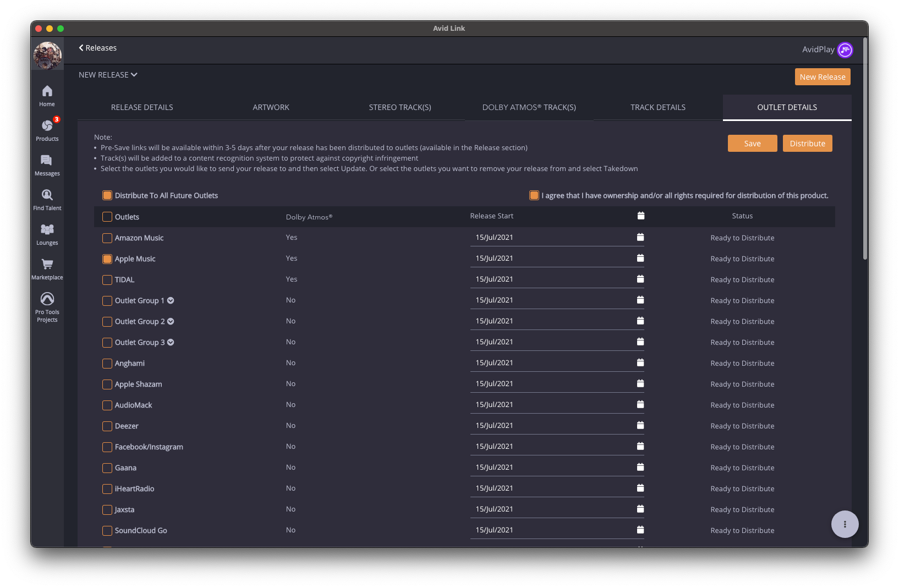Check the Deezer checkbox

pyautogui.click(x=107, y=426)
